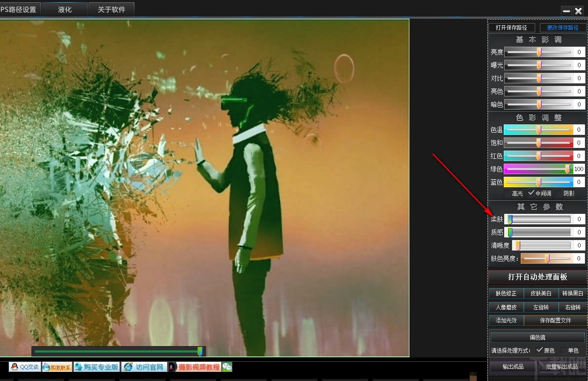Click the 添加光效 button
This screenshot has width=588, height=381.
coord(506,320)
